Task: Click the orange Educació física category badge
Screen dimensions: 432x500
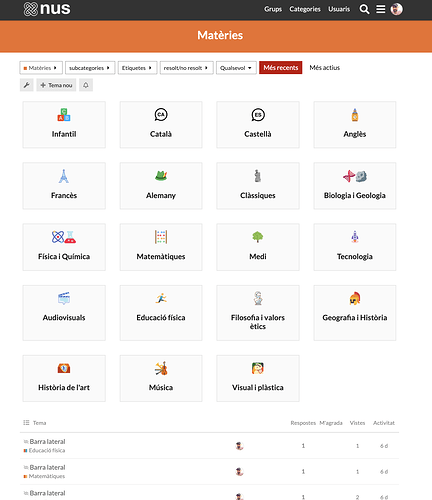Action: [45, 450]
